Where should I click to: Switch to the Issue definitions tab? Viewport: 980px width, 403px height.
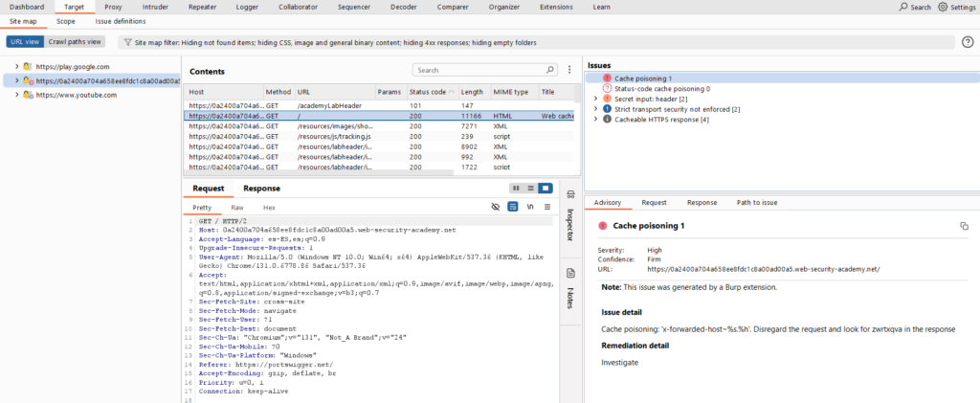click(x=121, y=20)
